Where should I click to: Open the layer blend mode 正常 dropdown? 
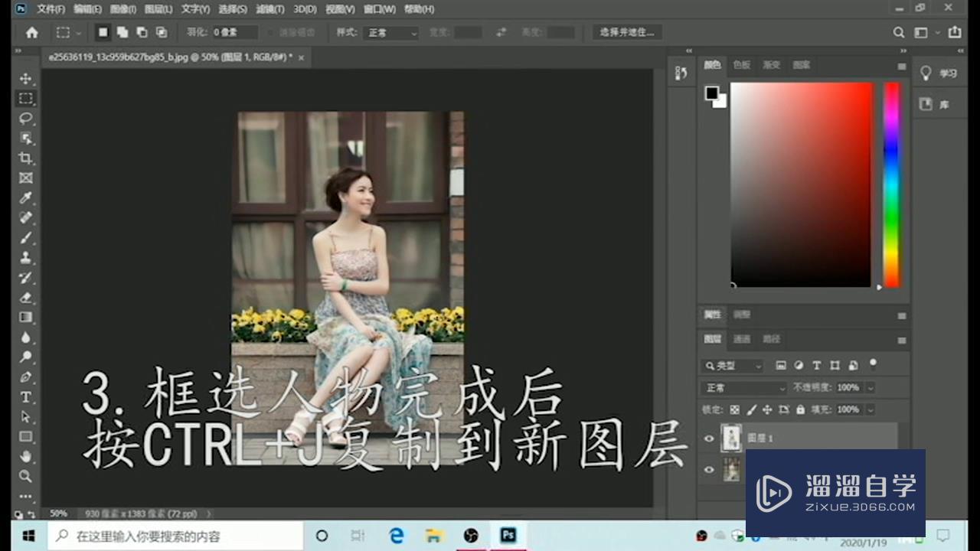(744, 388)
